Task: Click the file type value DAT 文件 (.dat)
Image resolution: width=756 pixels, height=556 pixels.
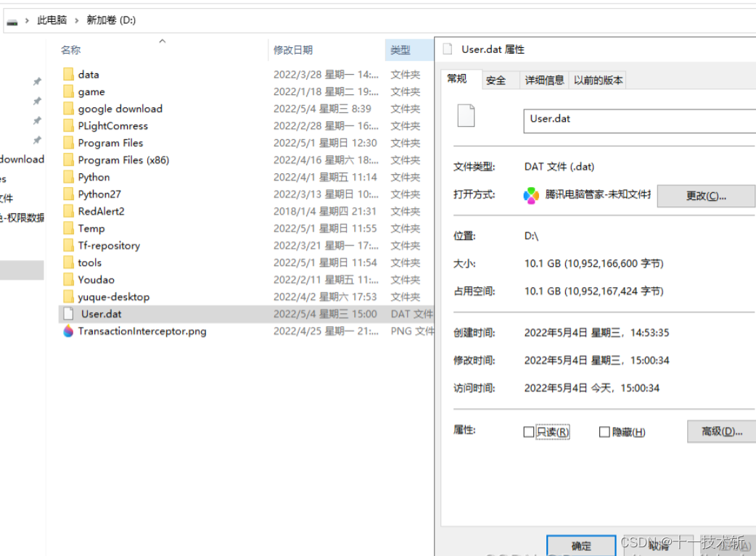Action: click(559, 167)
